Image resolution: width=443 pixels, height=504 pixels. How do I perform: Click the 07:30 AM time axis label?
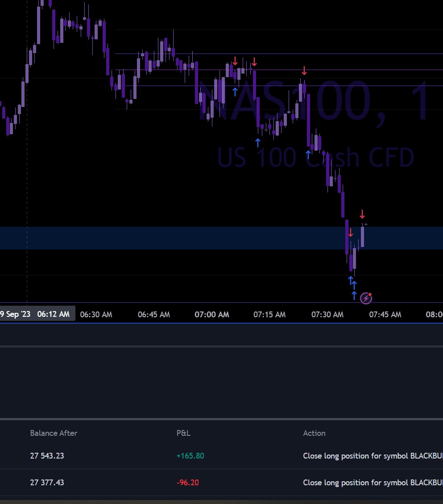327,314
